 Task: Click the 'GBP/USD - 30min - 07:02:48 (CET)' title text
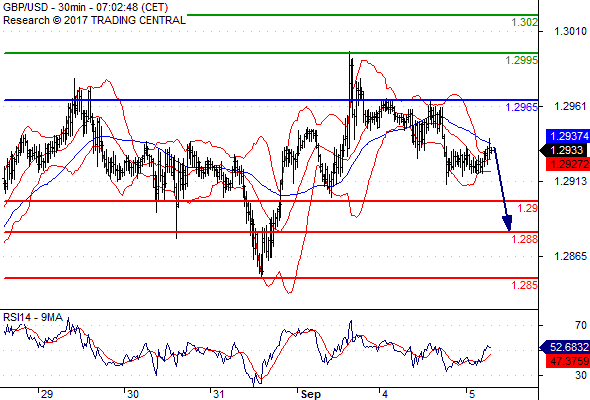[x=85, y=7]
